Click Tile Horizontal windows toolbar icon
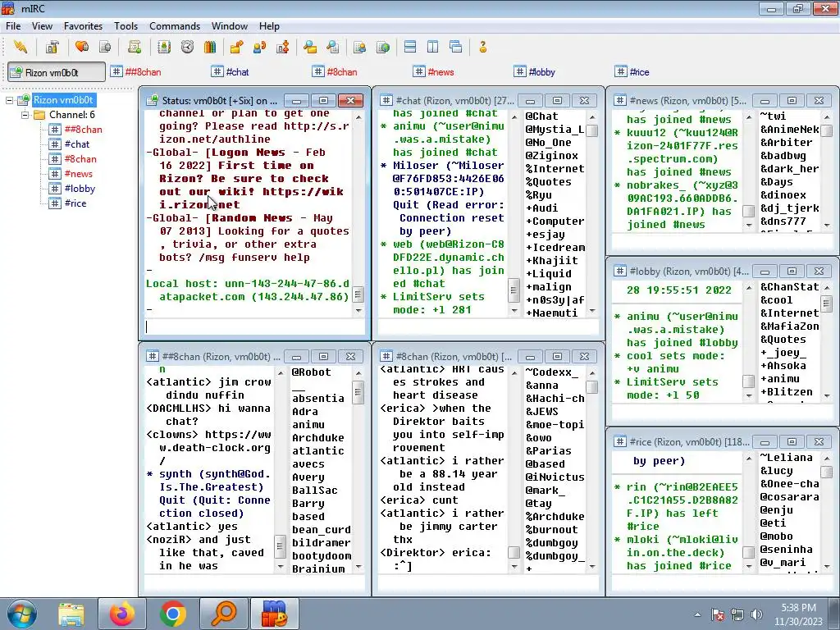Viewport: 840px width, 630px height. pyautogui.click(x=410, y=47)
